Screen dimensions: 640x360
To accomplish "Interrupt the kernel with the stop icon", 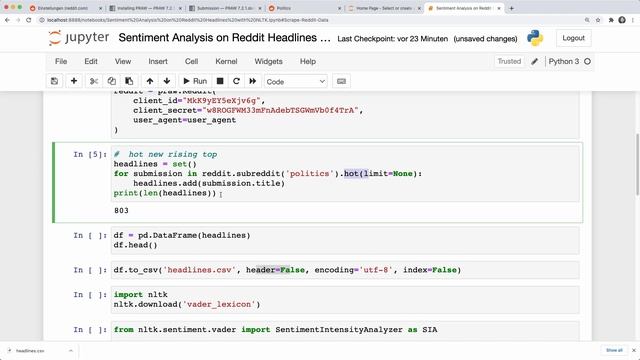I will [220, 81].
